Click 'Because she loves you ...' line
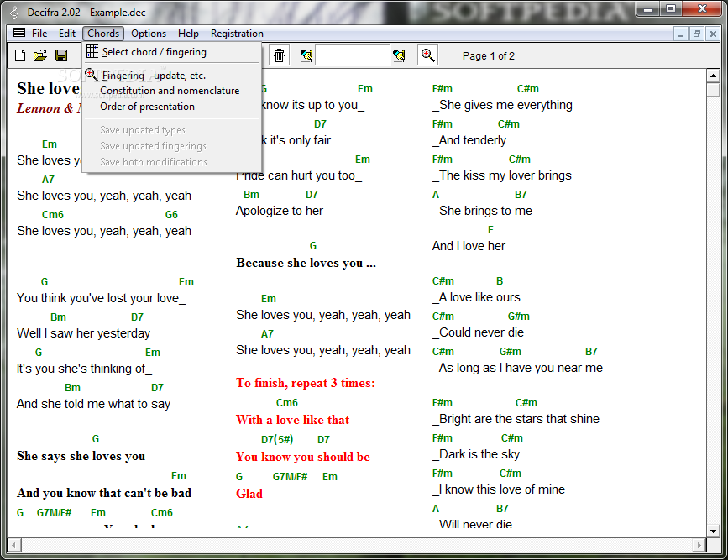The width and height of the screenshot is (728, 560). pos(306,263)
